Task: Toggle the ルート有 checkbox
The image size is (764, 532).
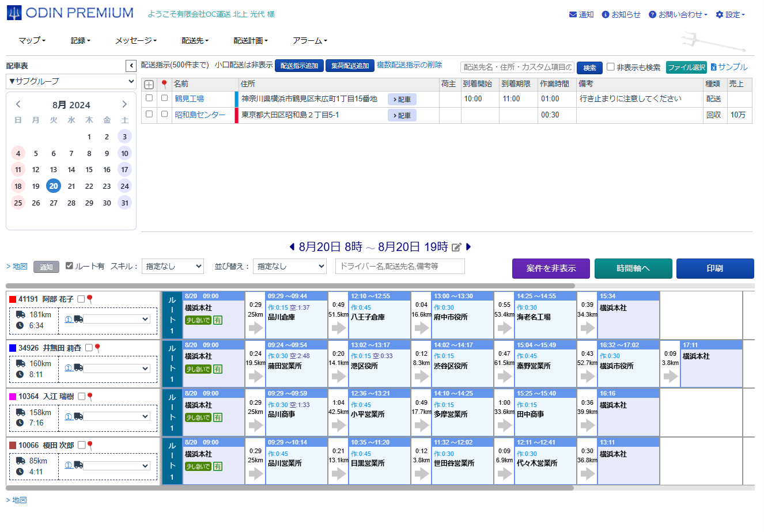Action: [69, 265]
